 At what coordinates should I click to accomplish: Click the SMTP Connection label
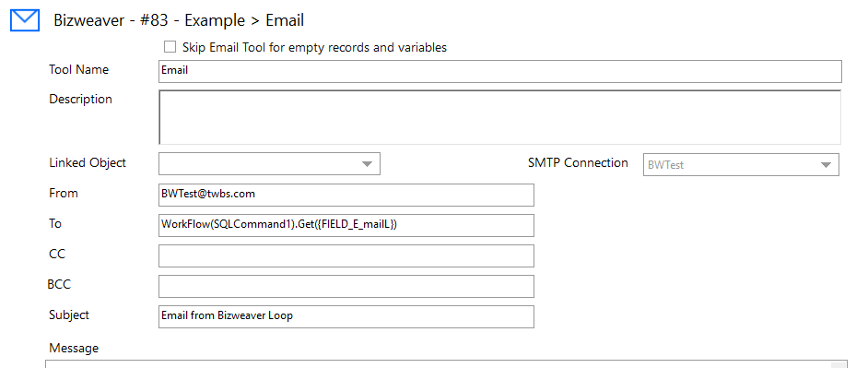(578, 163)
